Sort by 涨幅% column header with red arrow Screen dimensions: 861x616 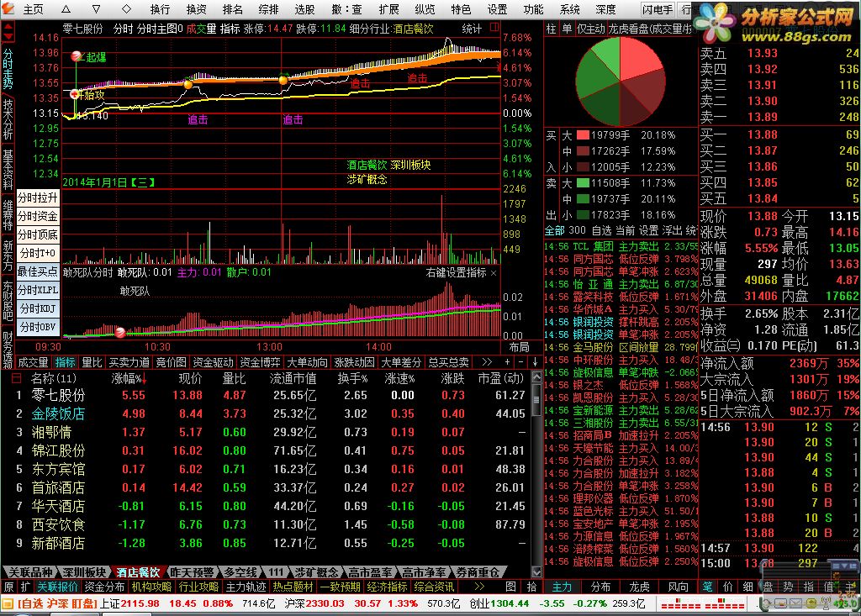pyautogui.click(x=129, y=378)
